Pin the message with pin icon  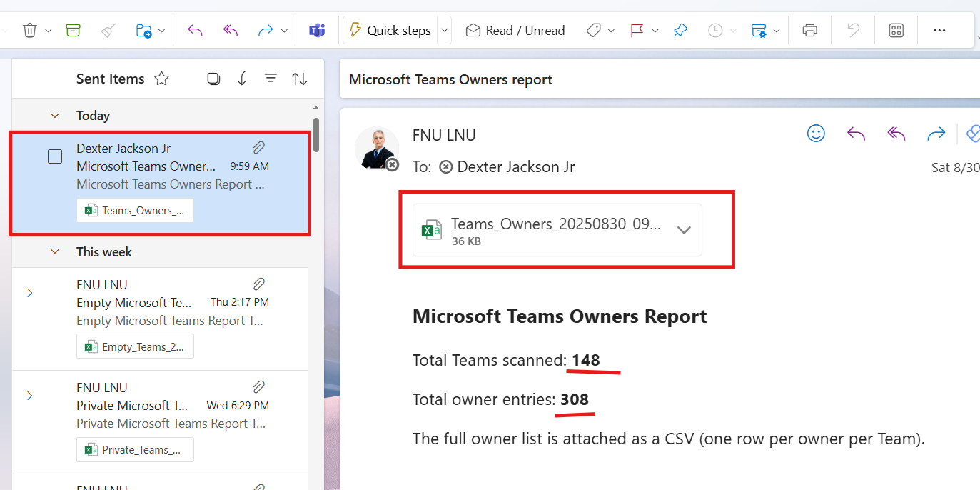[x=680, y=30]
